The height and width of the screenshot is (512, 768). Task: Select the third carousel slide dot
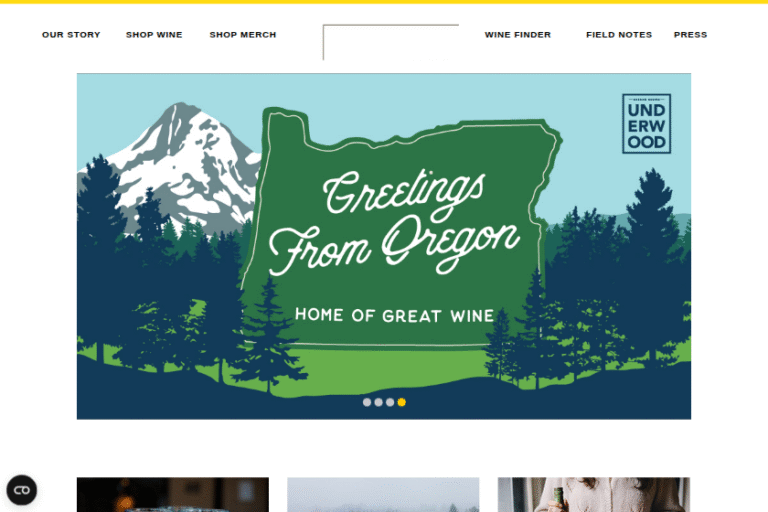coord(390,402)
